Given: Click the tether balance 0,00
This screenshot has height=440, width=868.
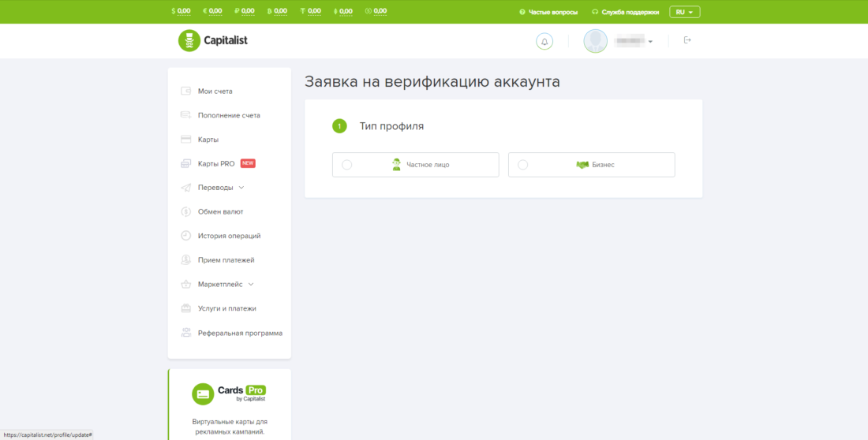Looking at the screenshot, I should point(314,11).
